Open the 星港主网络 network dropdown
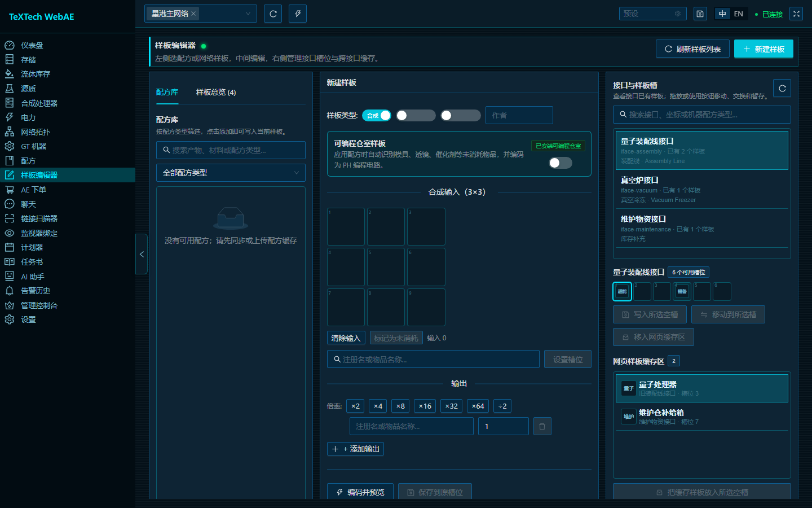 click(201, 14)
